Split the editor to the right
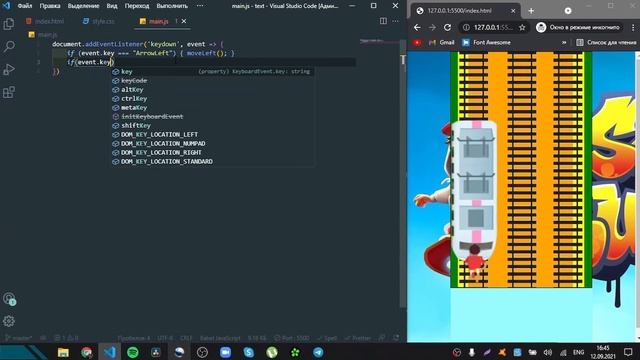The height and width of the screenshot is (360, 640). (x=383, y=21)
